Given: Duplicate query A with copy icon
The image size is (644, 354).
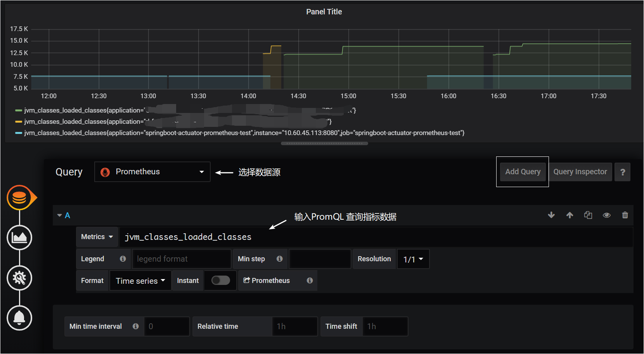Looking at the screenshot, I should 588,215.
